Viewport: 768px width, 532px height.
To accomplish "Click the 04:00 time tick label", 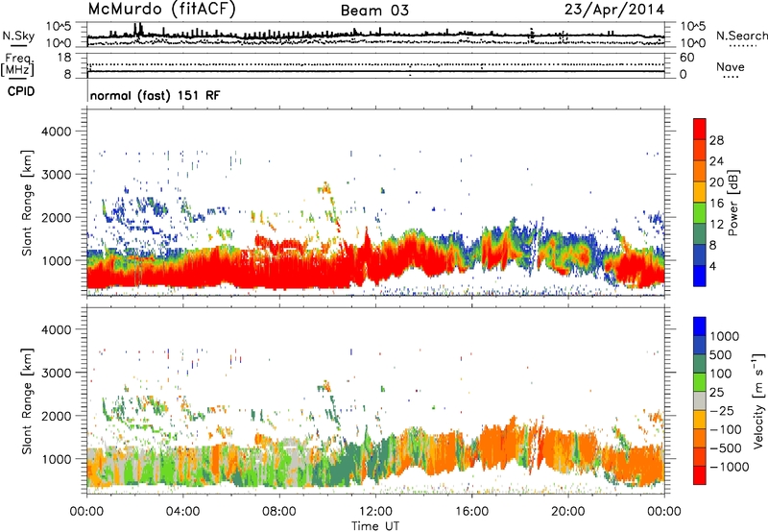I will coord(182,512).
